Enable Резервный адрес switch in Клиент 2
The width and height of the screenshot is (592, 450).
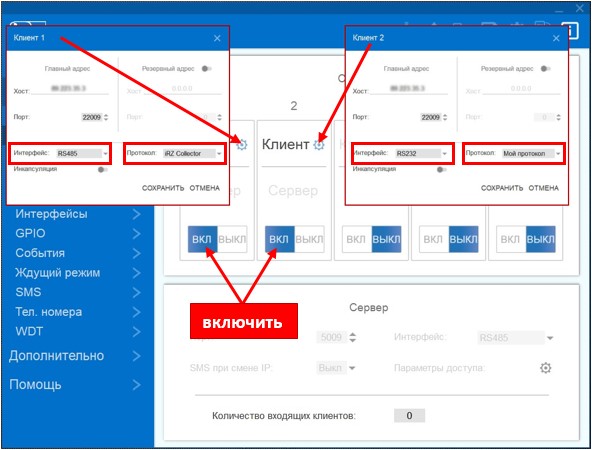coord(546,69)
